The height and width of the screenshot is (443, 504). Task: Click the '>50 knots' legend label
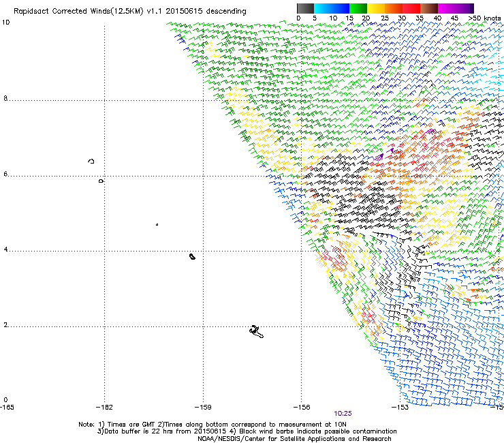tap(484, 18)
